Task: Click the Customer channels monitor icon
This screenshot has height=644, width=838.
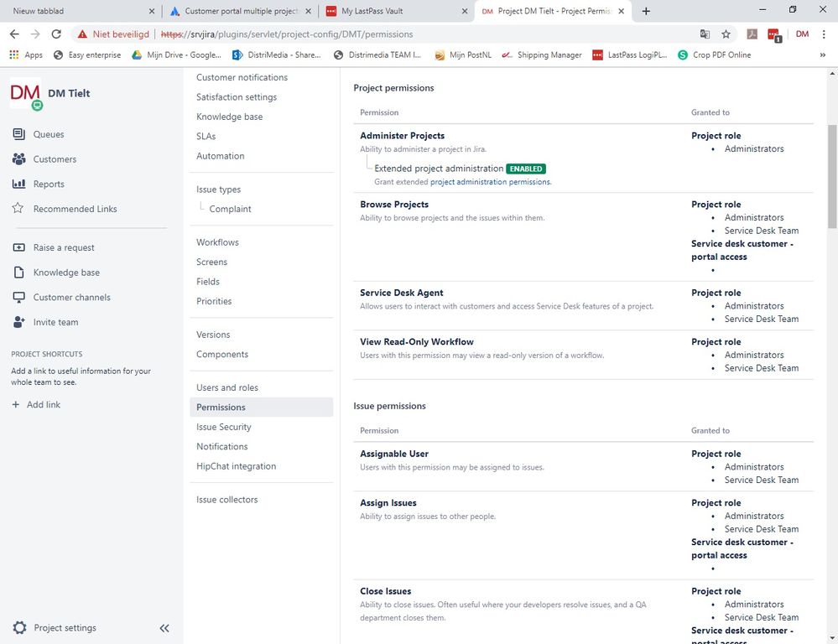Action: coord(18,297)
